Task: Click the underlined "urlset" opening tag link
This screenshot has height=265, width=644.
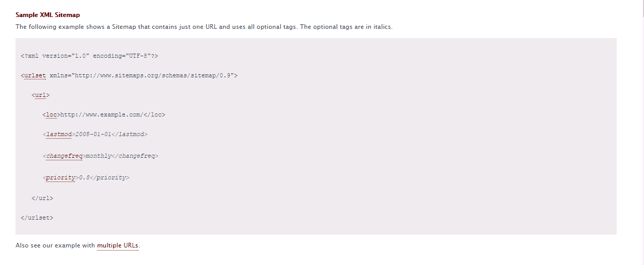Action: (35, 75)
